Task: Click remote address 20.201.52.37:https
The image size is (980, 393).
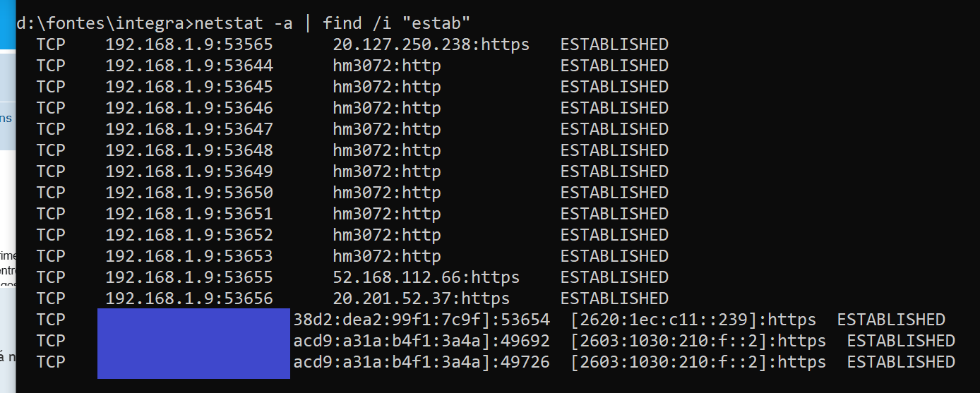Action: [x=421, y=298]
